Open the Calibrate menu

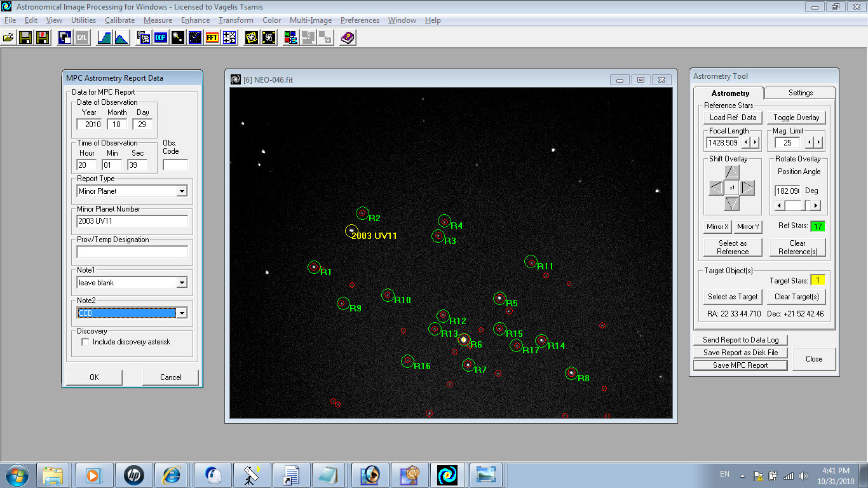pos(119,20)
